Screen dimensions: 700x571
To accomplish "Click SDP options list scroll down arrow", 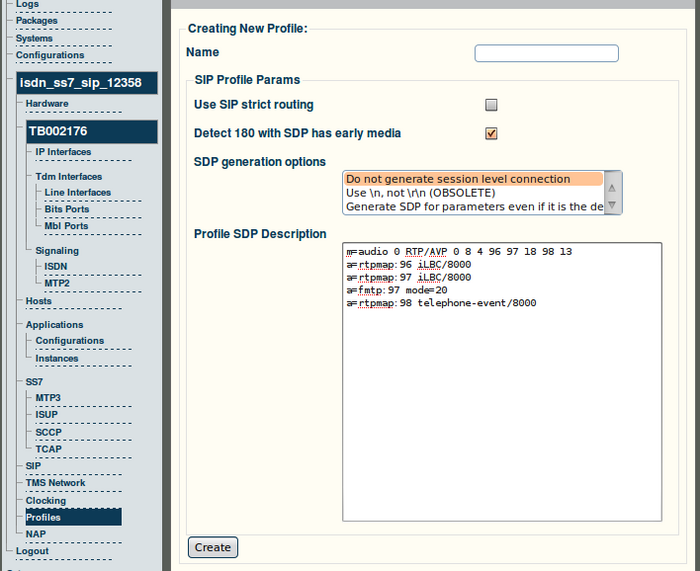I will pos(612,205).
